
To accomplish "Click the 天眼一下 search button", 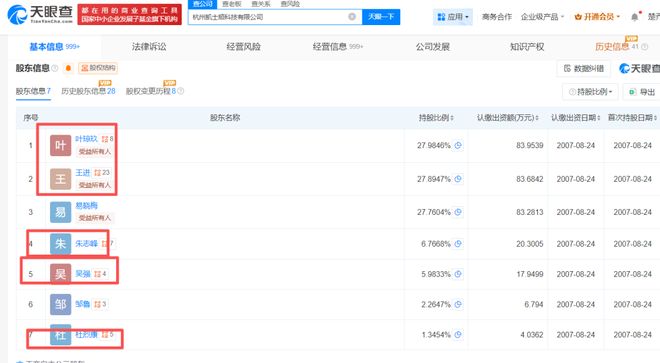I will (x=381, y=17).
